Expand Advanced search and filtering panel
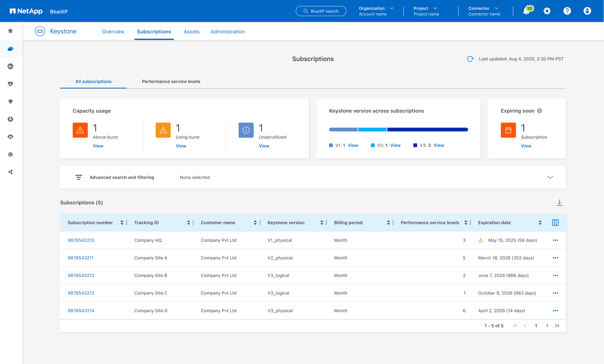Image resolution: width=604 pixels, height=364 pixels. 550,177
